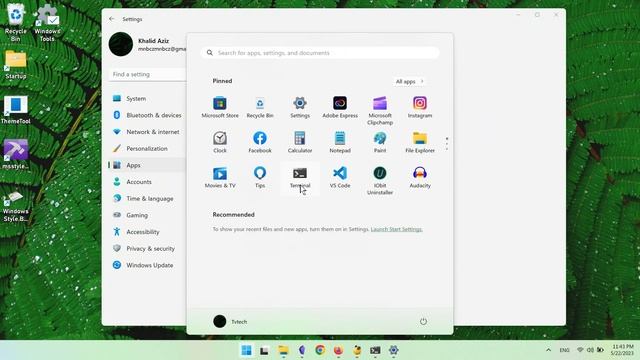This screenshot has width=640, height=360.
Task: Select the msstyle desktop shortcut
Action: pos(16,154)
